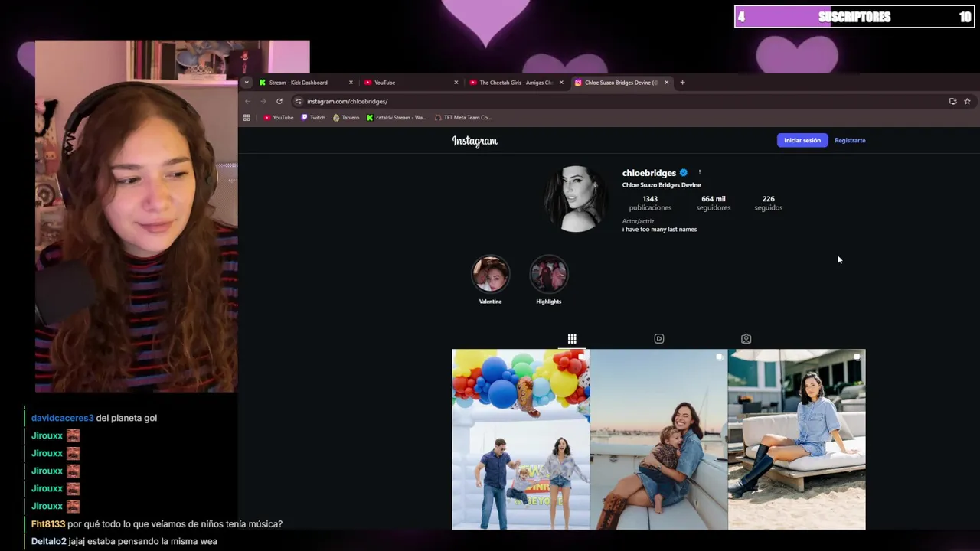This screenshot has height=551, width=980.
Task: Click Fht8133 username in chat
Action: coord(48,524)
